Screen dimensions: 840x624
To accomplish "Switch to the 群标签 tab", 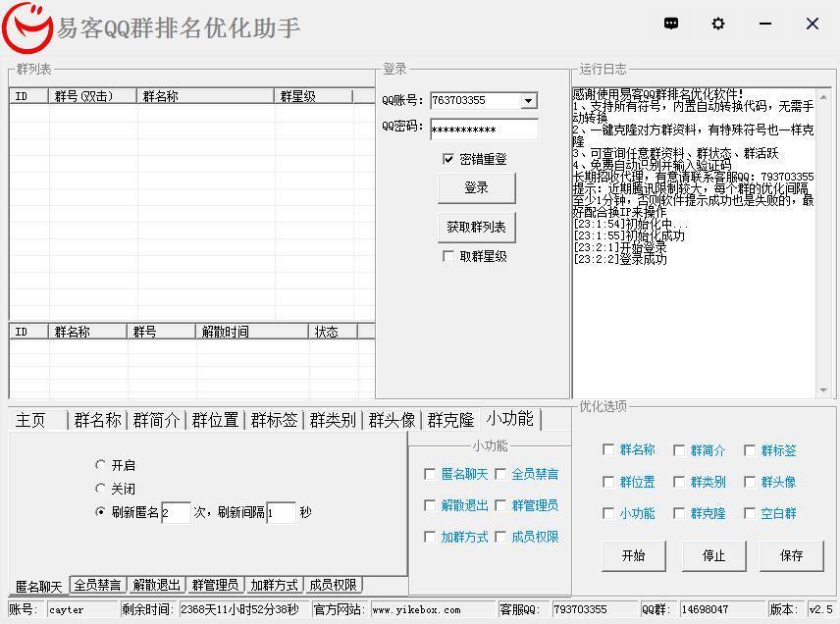I will (x=275, y=420).
